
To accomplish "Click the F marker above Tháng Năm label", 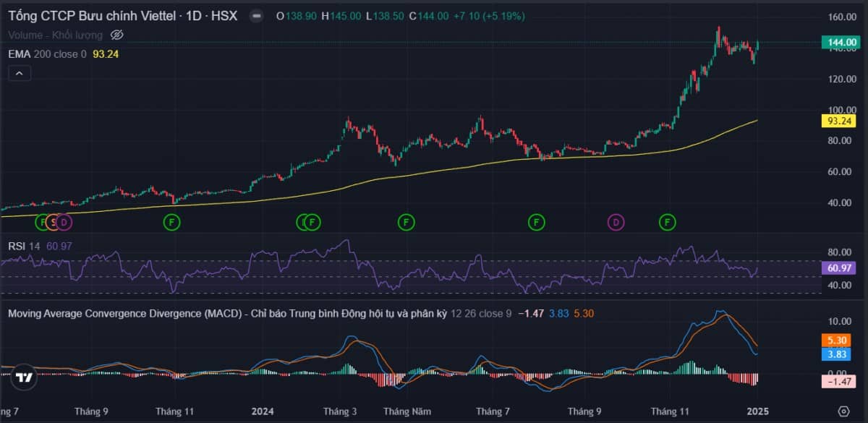I will coord(407,222).
